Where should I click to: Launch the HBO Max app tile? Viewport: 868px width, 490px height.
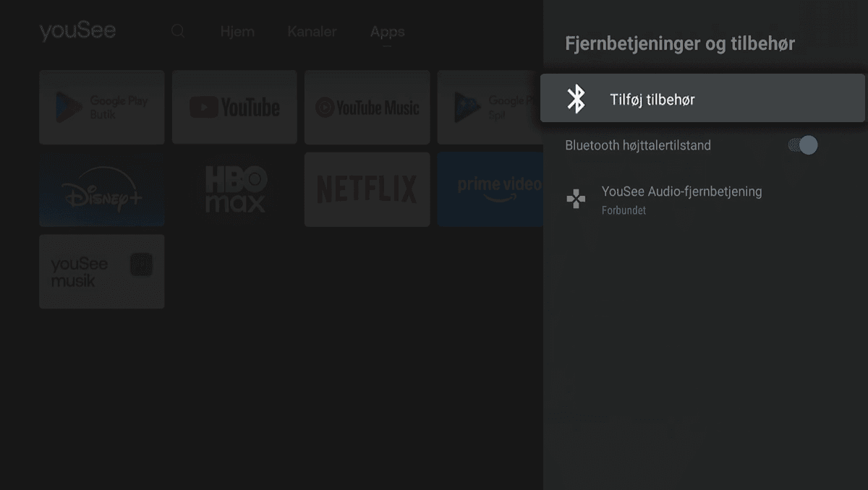click(x=234, y=189)
